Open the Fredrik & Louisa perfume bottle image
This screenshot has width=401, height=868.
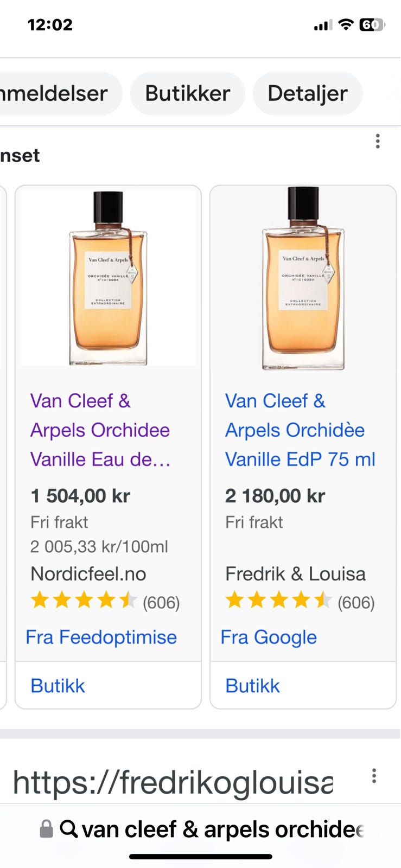(x=303, y=278)
